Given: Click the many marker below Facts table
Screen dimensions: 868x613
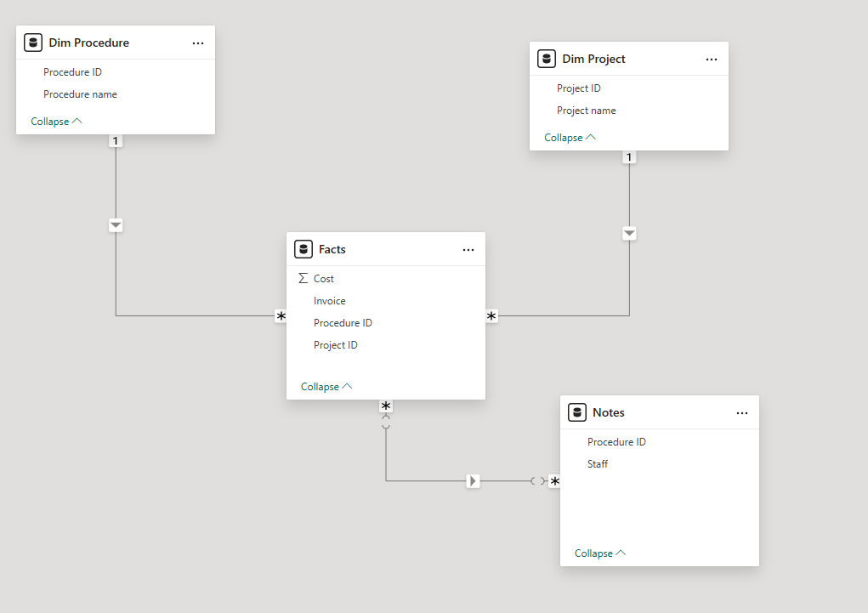Looking at the screenshot, I should [386, 406].
